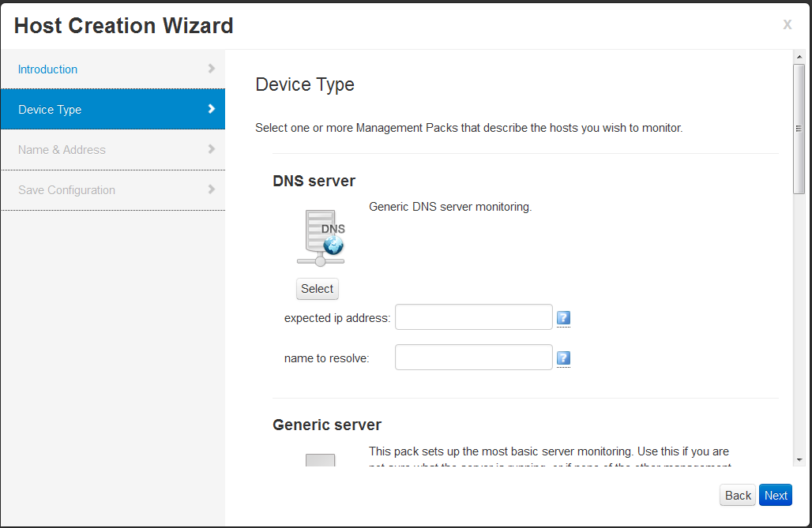The height and width of the screenshot is (528, 812).
Task: Click the chevron beside Introduction step
Action: [x=211, y=69]
